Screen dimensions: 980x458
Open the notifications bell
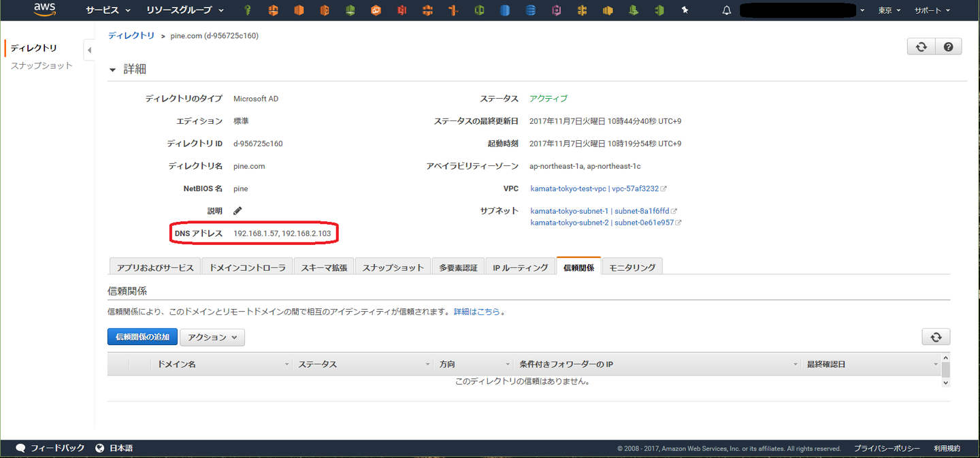[x=727, y=10]
